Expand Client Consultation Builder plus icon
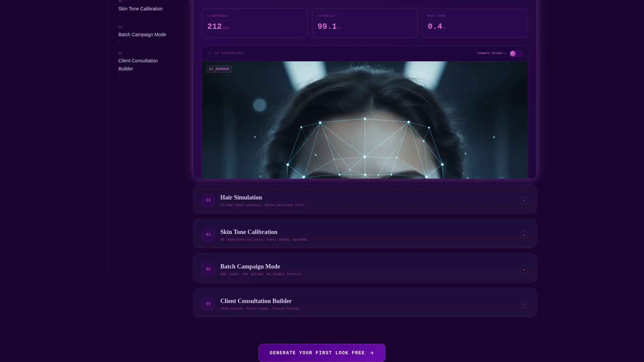 click(x=524, y=304)
